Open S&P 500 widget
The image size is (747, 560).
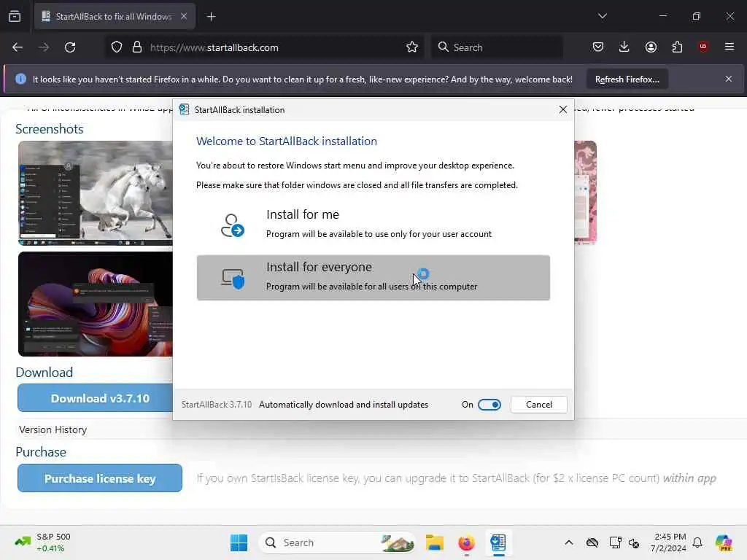click(43, 542)
